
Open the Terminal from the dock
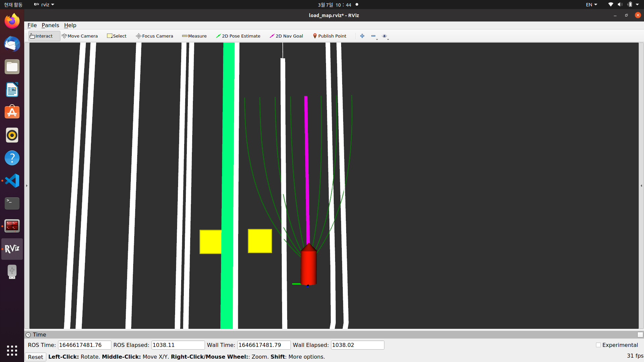(x=12, y=203)
